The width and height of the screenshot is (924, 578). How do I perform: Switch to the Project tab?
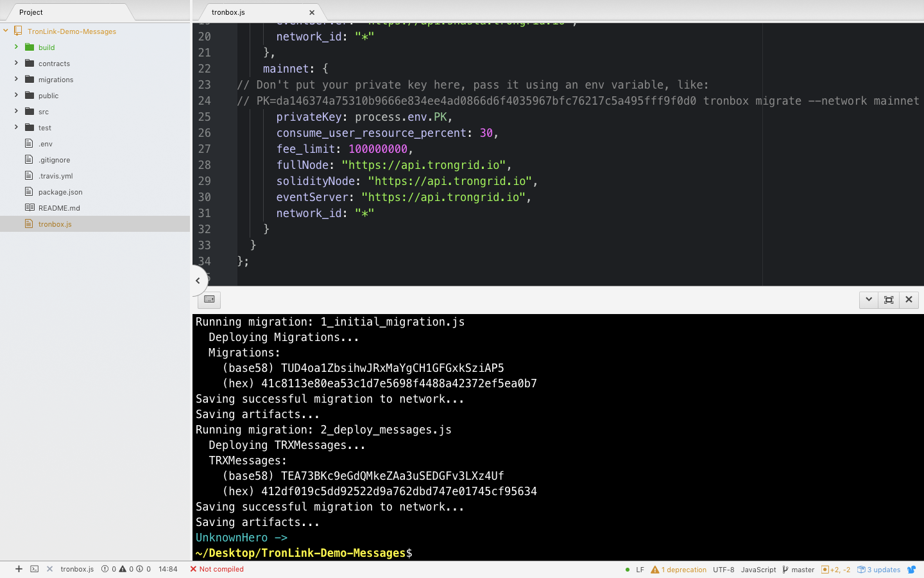31,12
